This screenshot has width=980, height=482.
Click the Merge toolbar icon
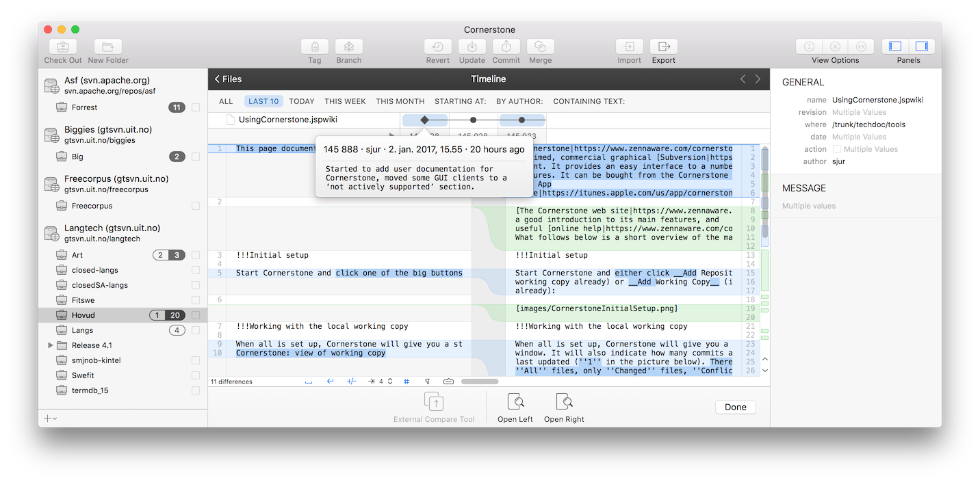(x=541, y=46)
